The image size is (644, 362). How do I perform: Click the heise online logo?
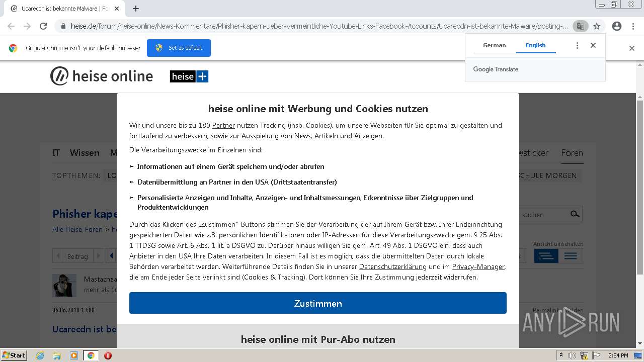(102, 76)
